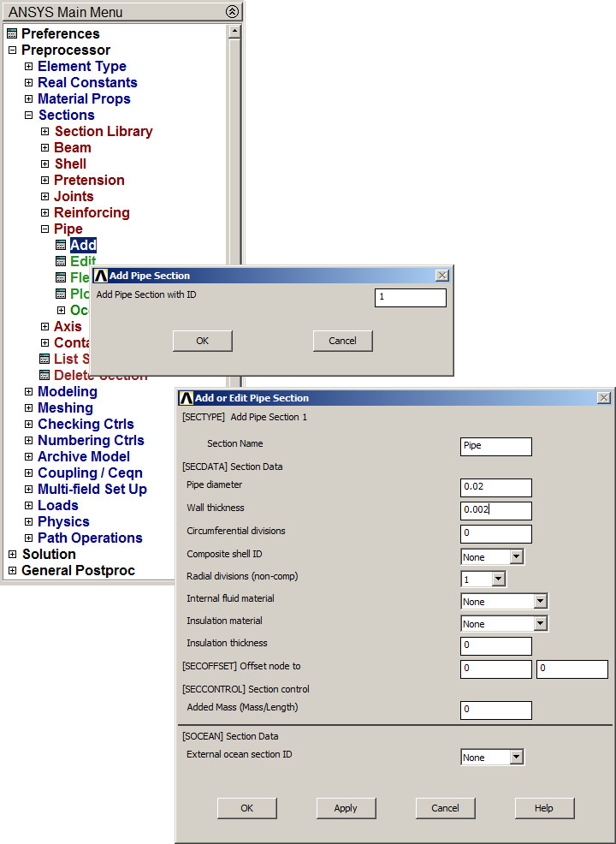Collapse the Preprocessor branch
Image resolution: width=616 pixels, height=844 pixels.
pos(12,50)
